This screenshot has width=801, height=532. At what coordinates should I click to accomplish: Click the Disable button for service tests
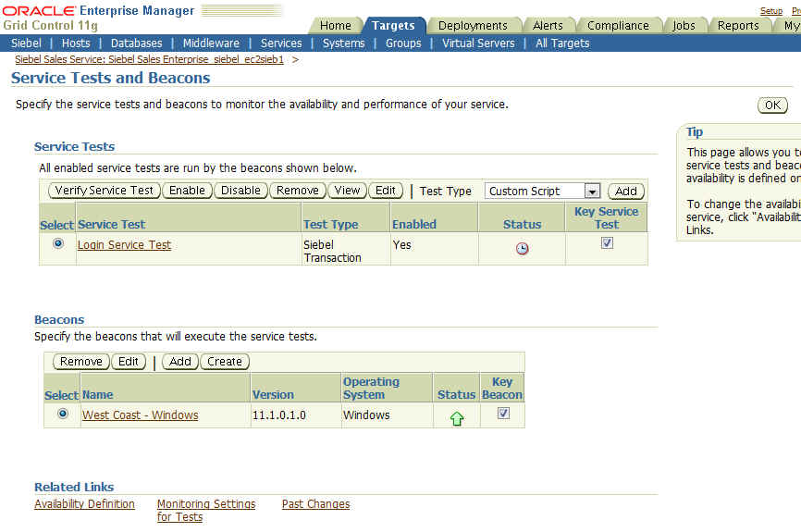[x=240, y=191]
